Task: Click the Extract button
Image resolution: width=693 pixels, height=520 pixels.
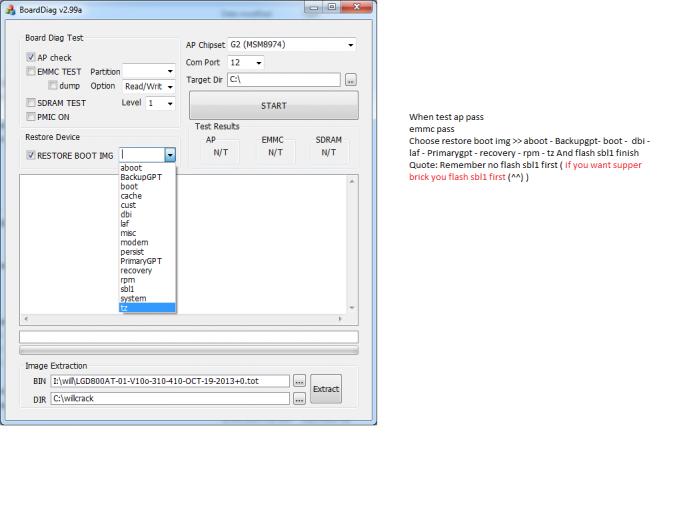Action: (326, 389)
